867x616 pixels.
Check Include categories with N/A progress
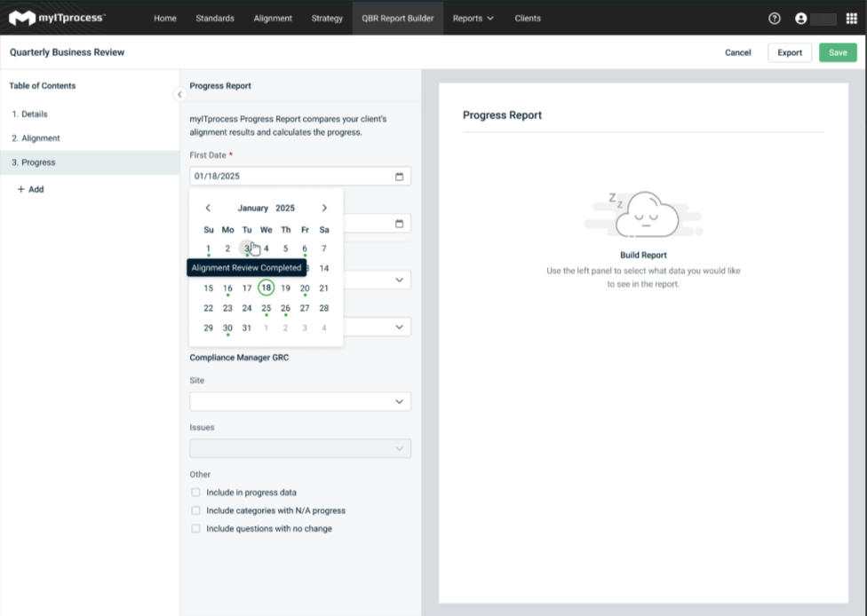point(195,510)
